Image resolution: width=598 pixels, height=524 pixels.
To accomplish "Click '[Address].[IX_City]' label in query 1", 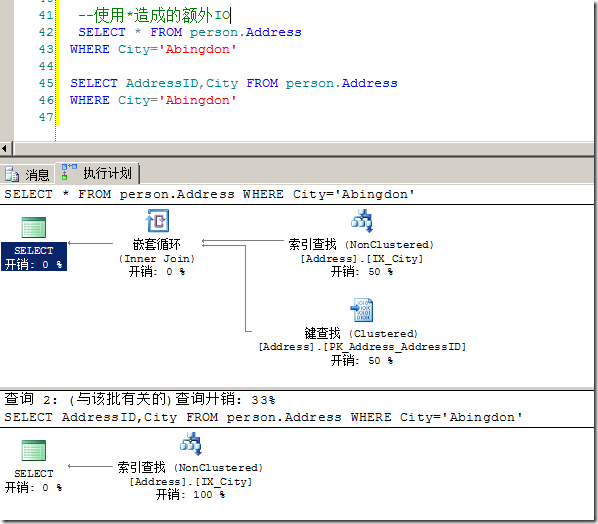I will click(362, 259).
